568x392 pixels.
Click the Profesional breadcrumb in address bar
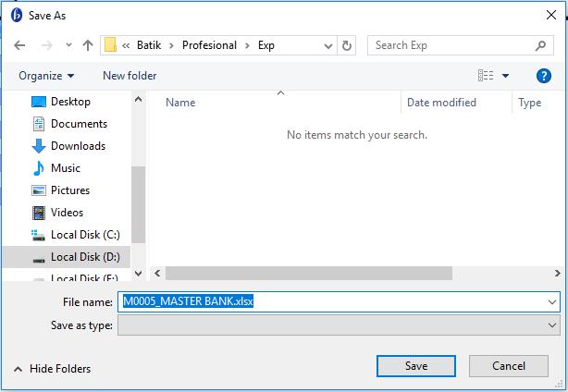[x=210, y=45]
